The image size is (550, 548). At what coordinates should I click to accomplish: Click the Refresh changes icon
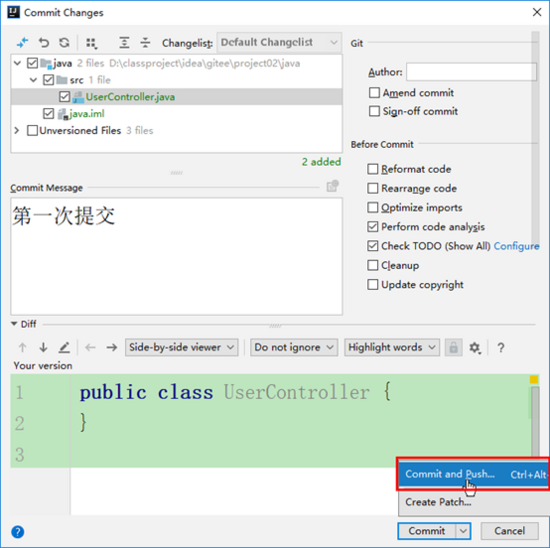click(x=64, y=43)
